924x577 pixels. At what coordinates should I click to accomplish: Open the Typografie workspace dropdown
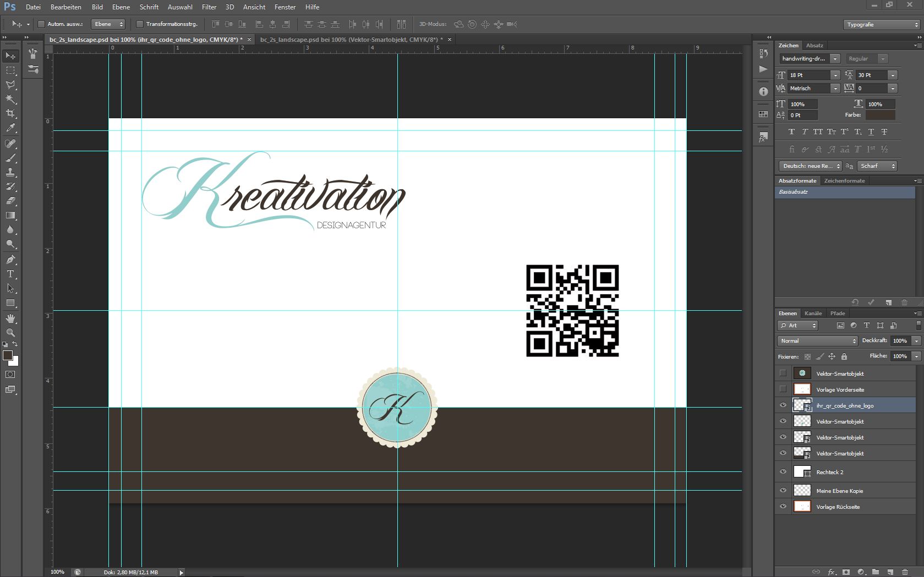coord(881,25)
